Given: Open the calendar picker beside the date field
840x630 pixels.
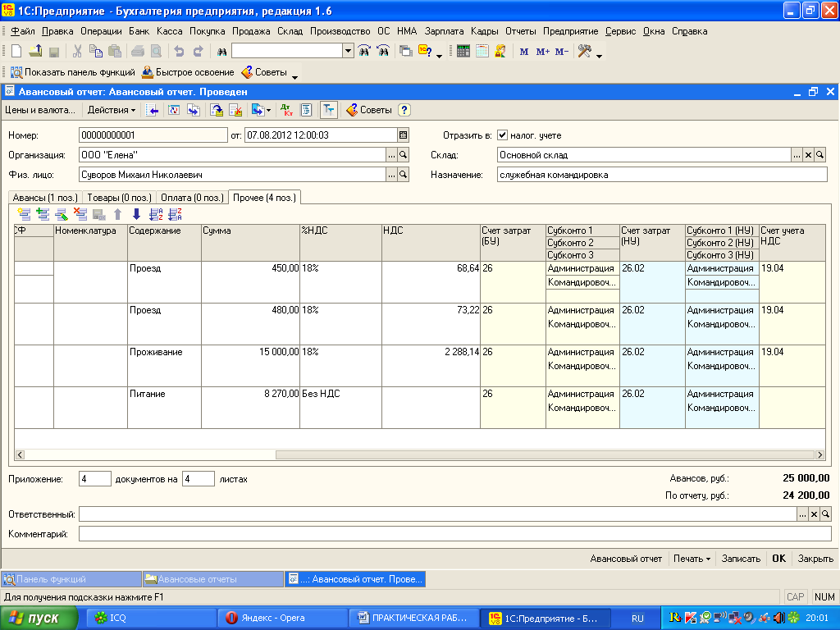Looking at the screenshot, I should click(403, 135).
